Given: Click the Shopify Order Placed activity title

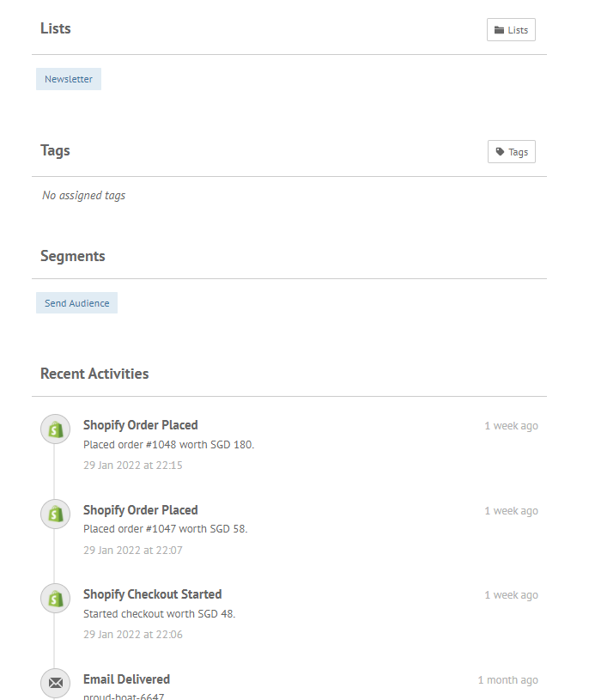Looking at the screenshot, I should (x=140, y=424).
